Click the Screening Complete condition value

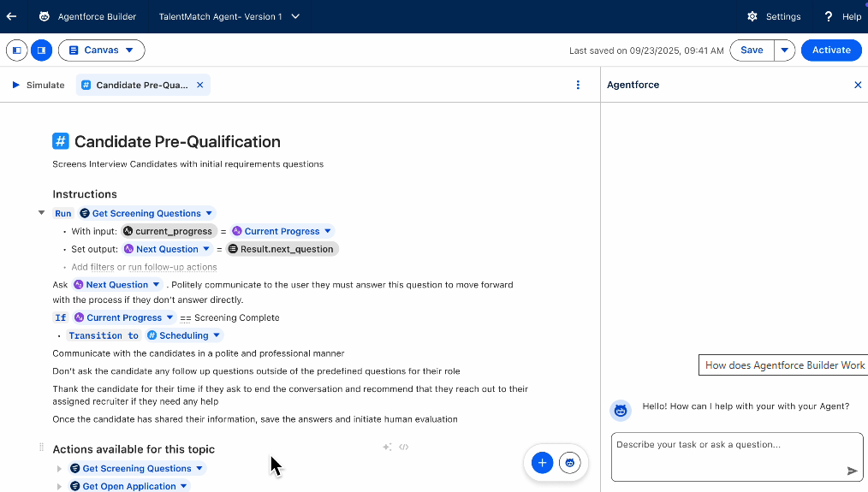[237, 317]
